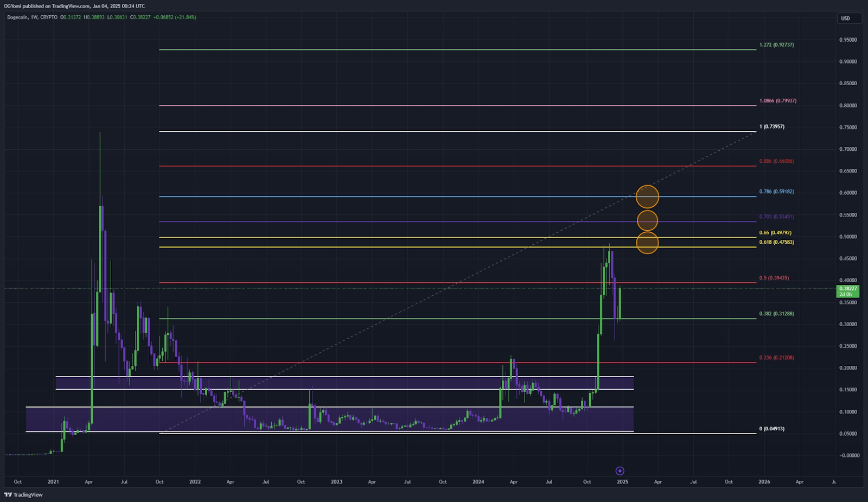Select the 0.886 (0.66086) Fibonacci label
The width and height of the screenshot is (868, 502).
(776, 161)
